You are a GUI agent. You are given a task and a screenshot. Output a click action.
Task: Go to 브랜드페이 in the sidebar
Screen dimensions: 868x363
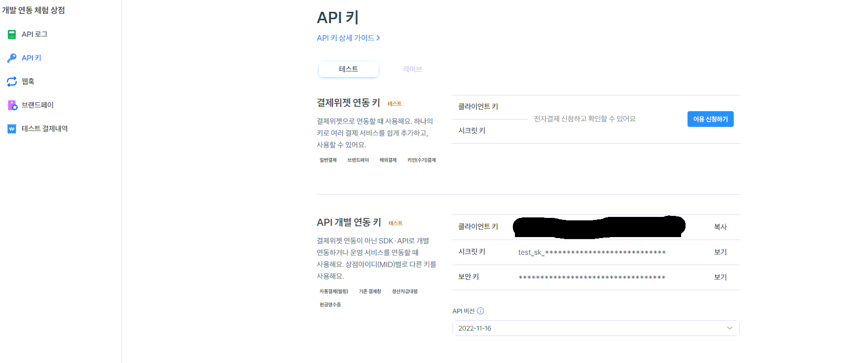(x=37, y=105)
